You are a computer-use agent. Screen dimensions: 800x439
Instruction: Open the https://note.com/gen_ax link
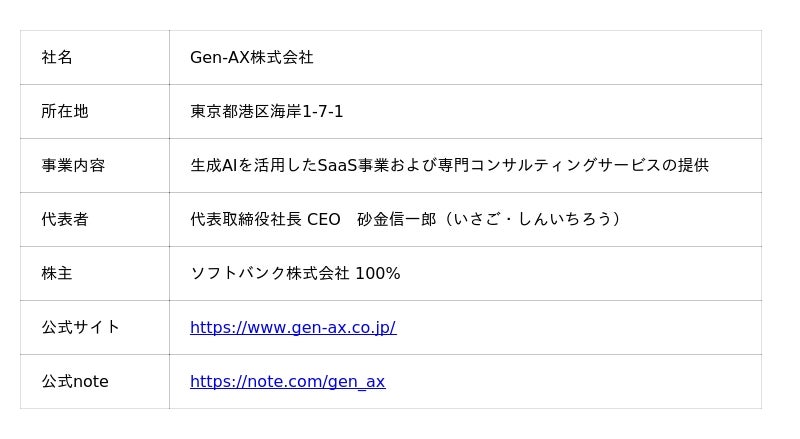(287, 382)
